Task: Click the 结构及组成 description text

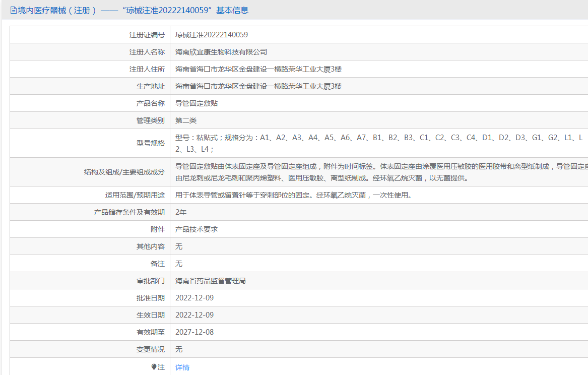Action: (378, 166)
